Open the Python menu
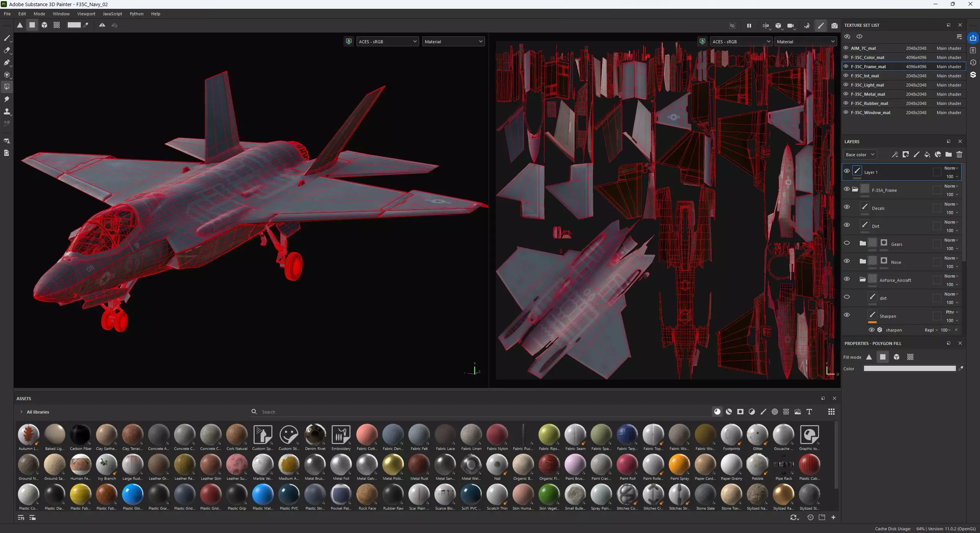The width and height of the screenshot is (980, 533). point(136,14)
